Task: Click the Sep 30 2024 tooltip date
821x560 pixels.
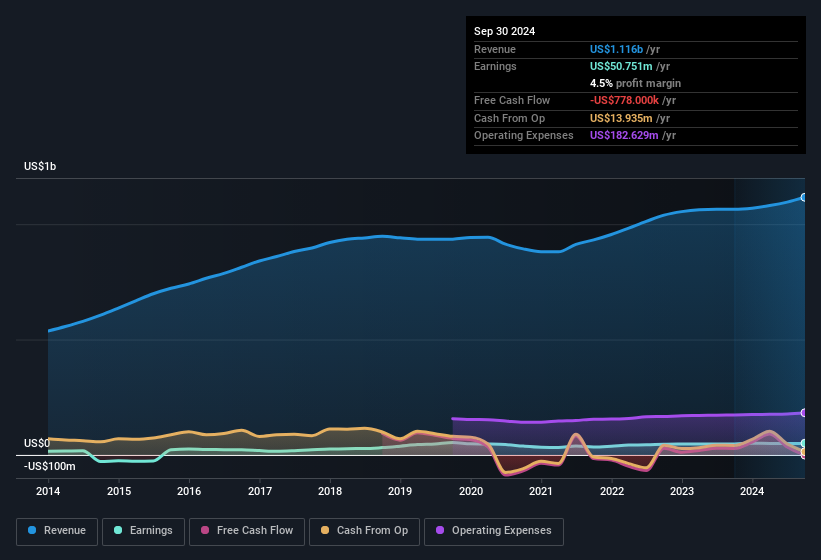Action: 504,31
